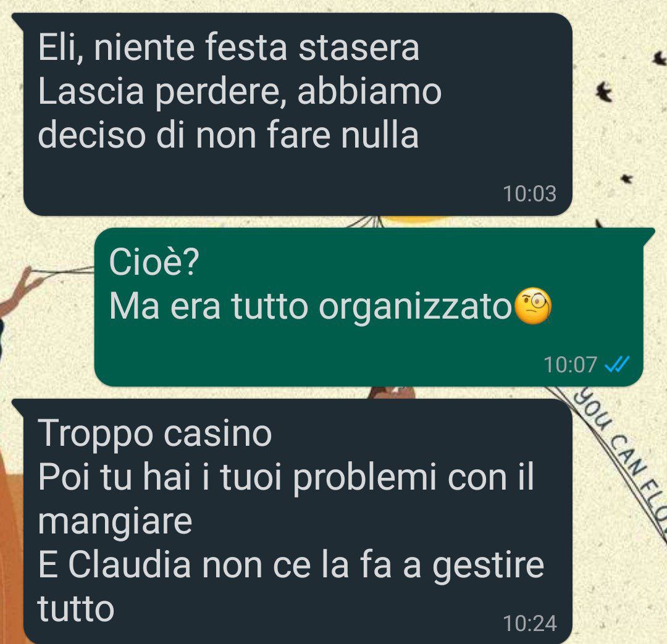667x644 pixels.
Task: Click the blue double-check read receipt
Action: tap(617, 364)
